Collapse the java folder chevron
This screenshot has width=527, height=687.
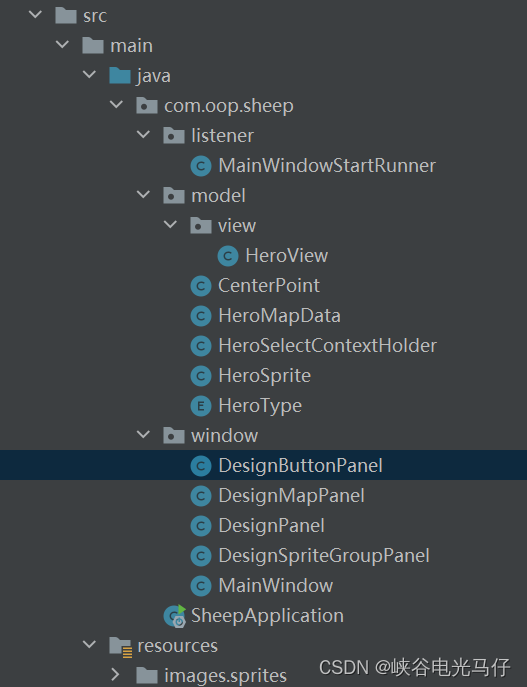pyautogui.click(x=89, y=74)
